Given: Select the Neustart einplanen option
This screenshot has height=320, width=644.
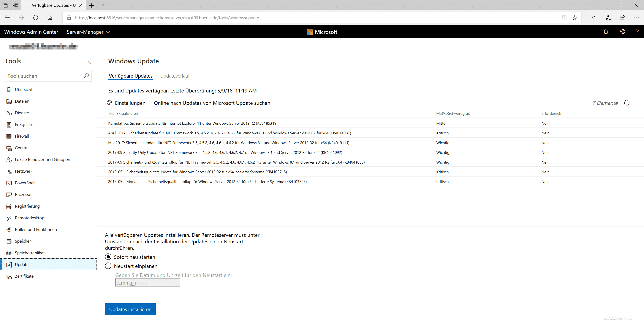Looking at the screenshot, I should coord(108,266).
